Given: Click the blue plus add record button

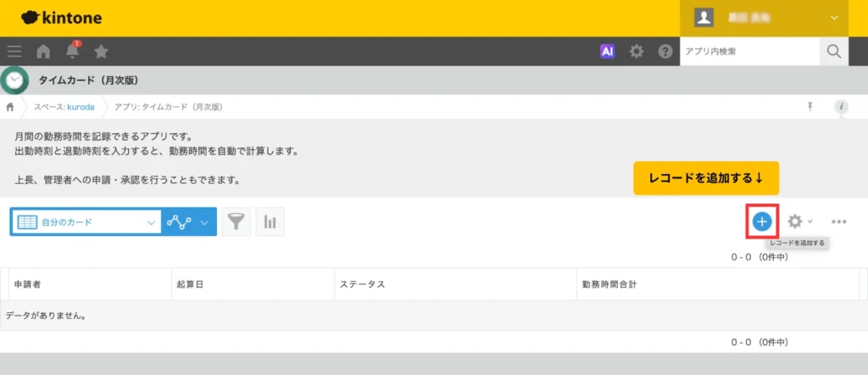Looking at the screenshot, I should (762, 221).
